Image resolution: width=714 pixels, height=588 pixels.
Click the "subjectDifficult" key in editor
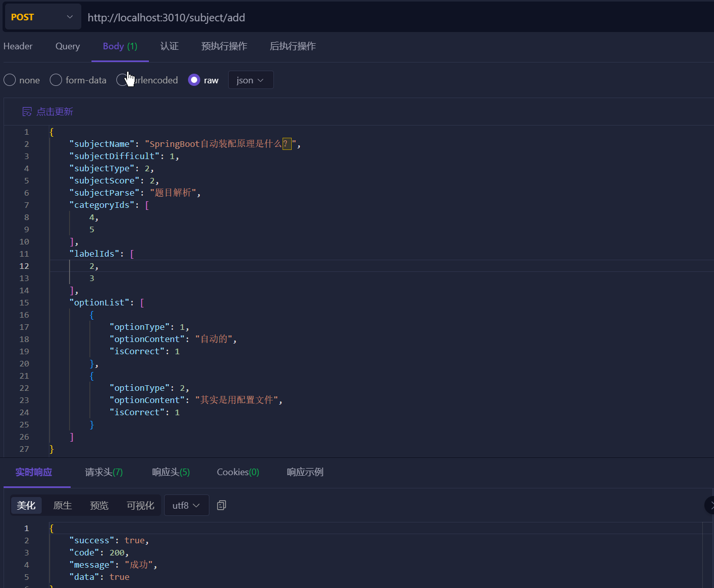(x=114, y=156)
